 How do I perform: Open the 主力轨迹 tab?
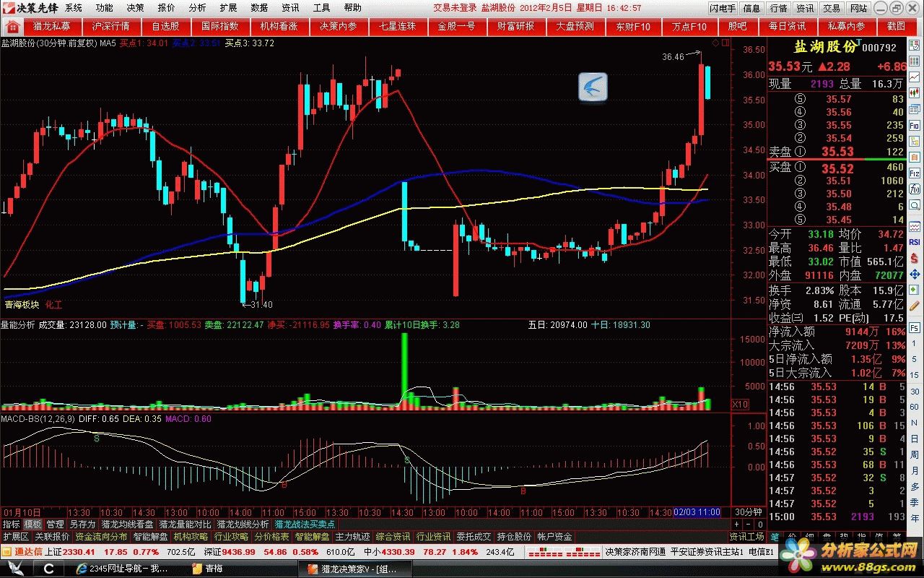352,537
